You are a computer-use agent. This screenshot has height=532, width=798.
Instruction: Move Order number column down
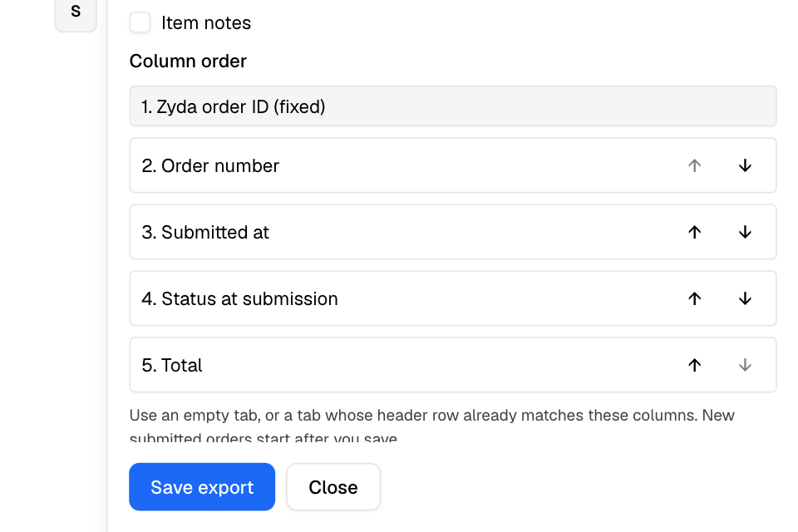[x=745, y=165]
